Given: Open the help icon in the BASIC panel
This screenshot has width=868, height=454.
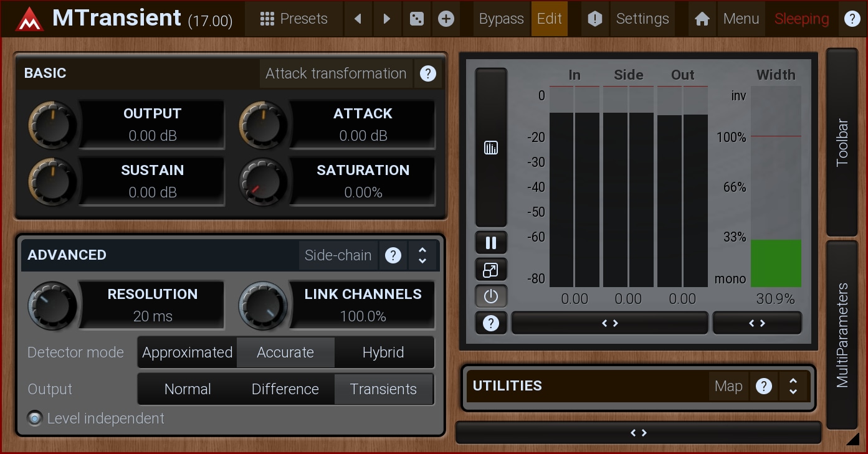Looking at the screenshot, I should click(x=427, y=73).
